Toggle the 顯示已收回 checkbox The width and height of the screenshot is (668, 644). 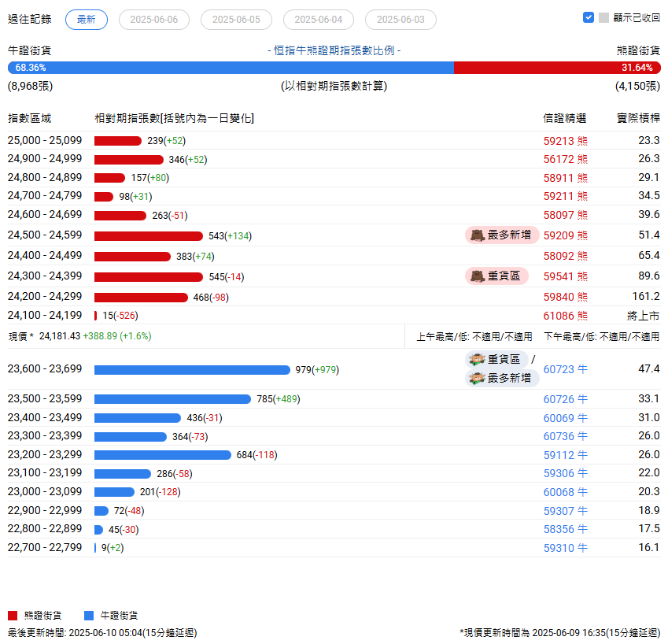click(x=589, y=17)
